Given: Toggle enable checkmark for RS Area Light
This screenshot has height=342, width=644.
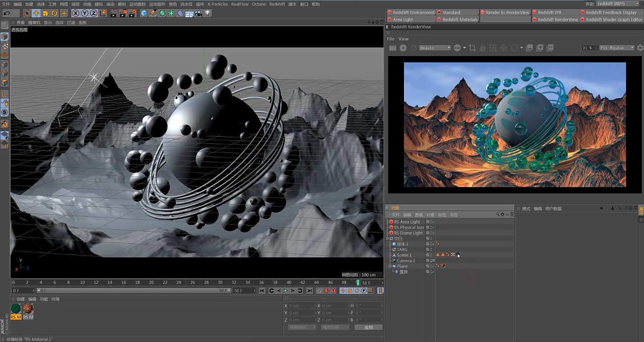Looking at the screenshot, I should pyautogui.click(x=432, y=222).
